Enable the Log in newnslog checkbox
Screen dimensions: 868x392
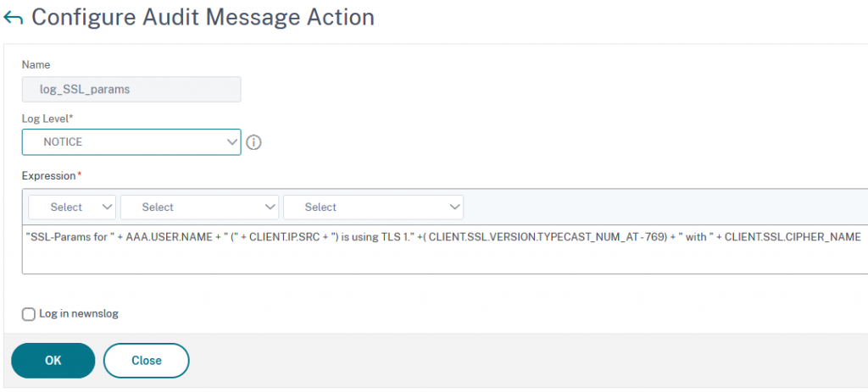click(28, 314)
